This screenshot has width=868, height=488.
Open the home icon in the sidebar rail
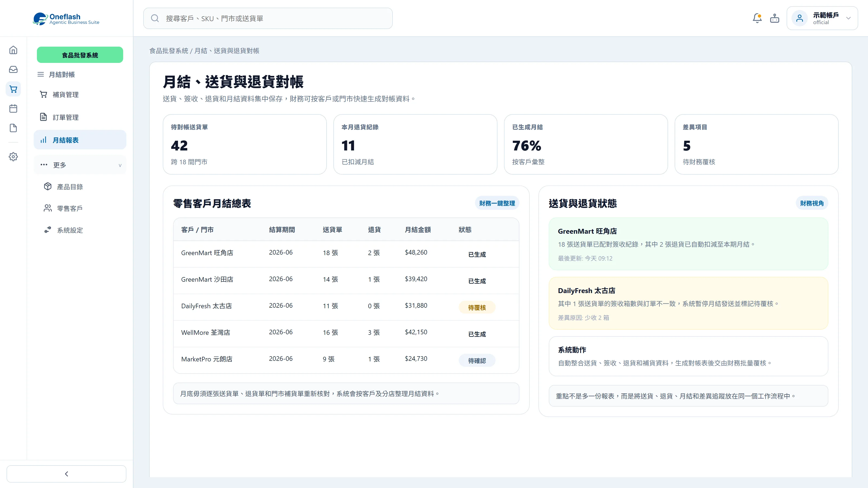coord(13,50)
